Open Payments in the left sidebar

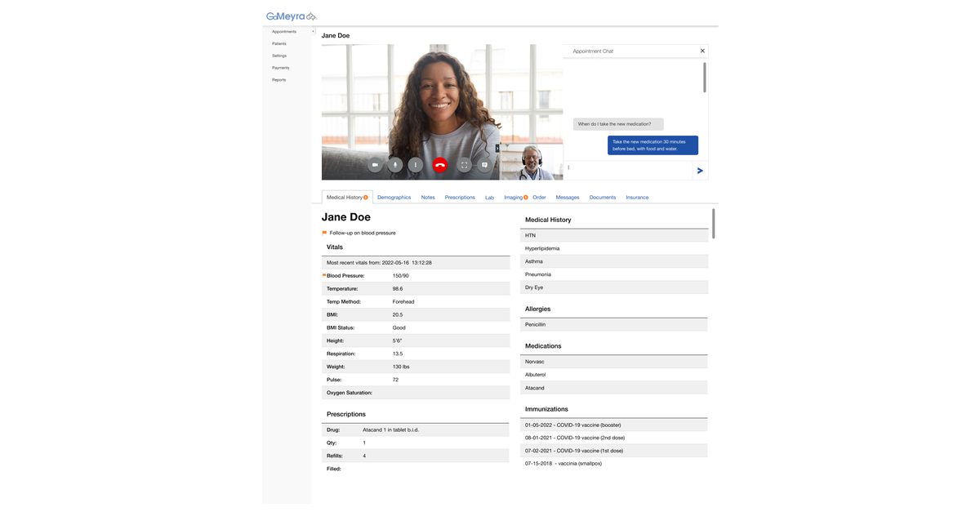[x=281, y=68]
